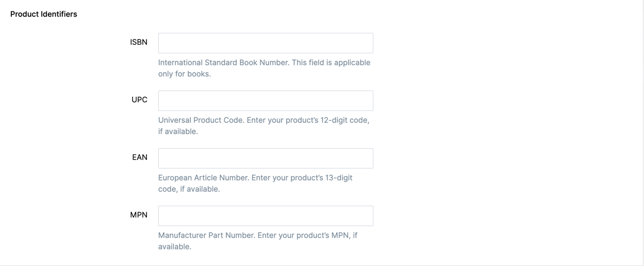Click the UPC field label
Viewport: 644px width, 266px height.
coord(139,100)
